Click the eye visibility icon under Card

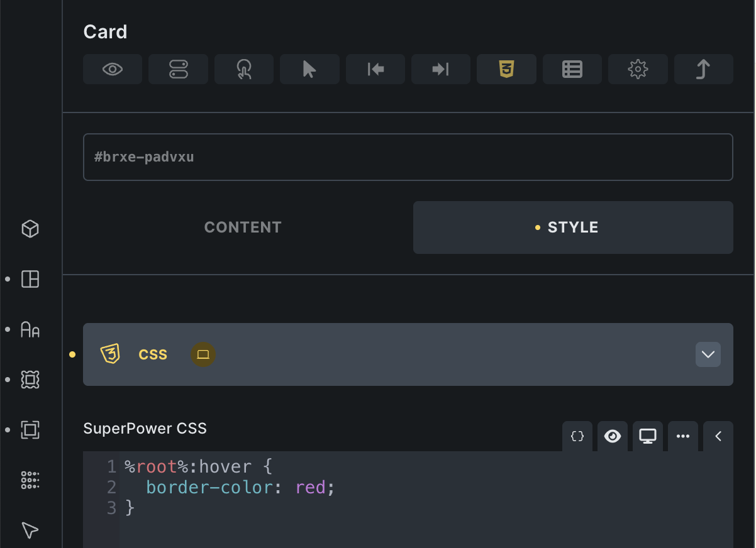coord(113,69)
